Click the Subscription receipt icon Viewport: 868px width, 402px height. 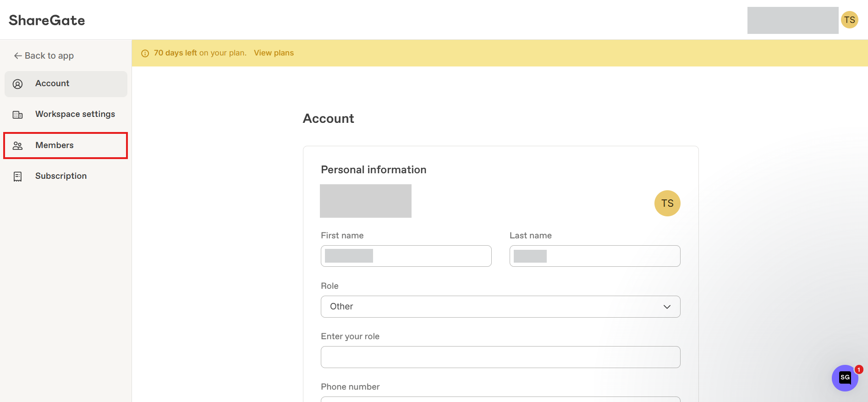pyautogui.click(x=18, y=176)
